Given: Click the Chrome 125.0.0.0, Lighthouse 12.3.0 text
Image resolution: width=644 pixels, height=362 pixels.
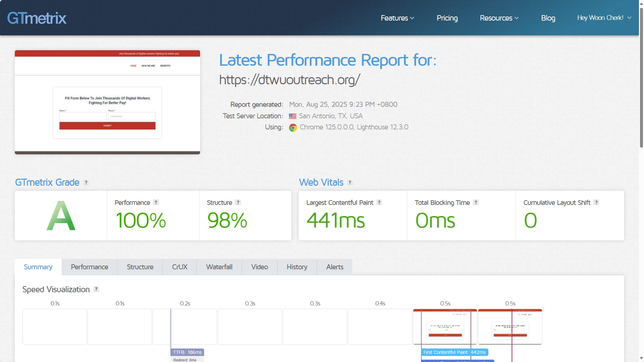Looking at the screenshot, I should point(354,127).
